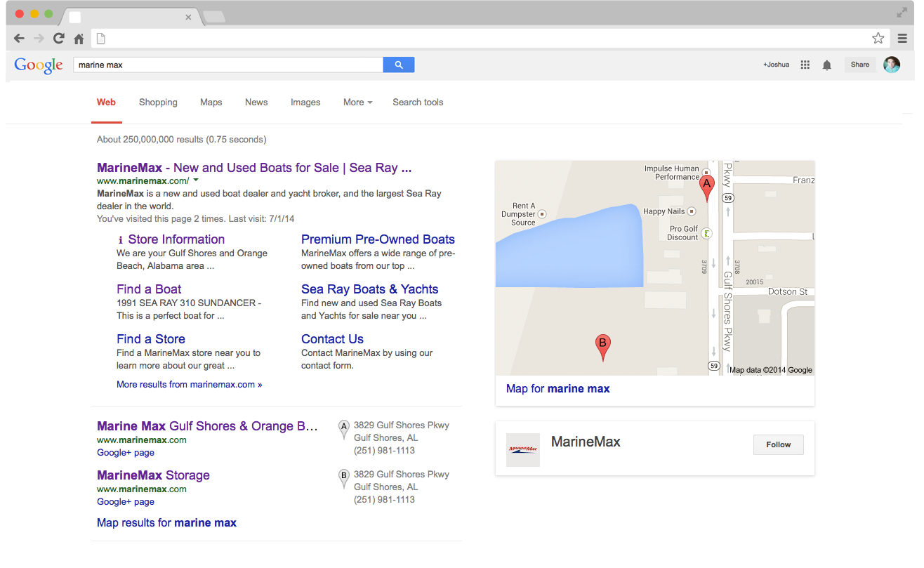Click Impulse Human Performance map marker

(x=706, y=172)
